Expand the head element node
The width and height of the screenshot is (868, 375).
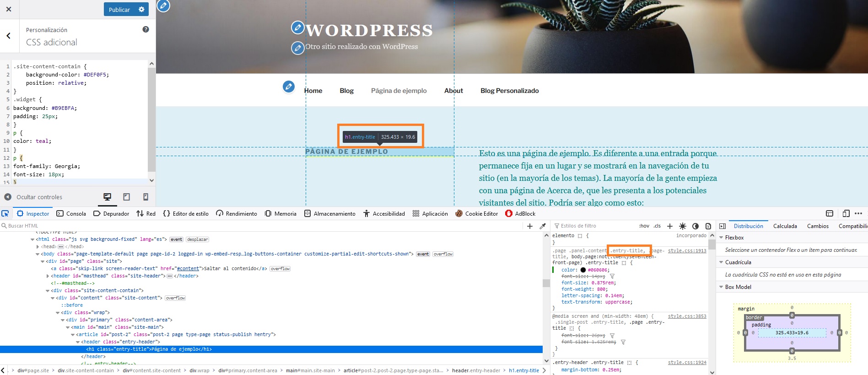pos(38,246)
